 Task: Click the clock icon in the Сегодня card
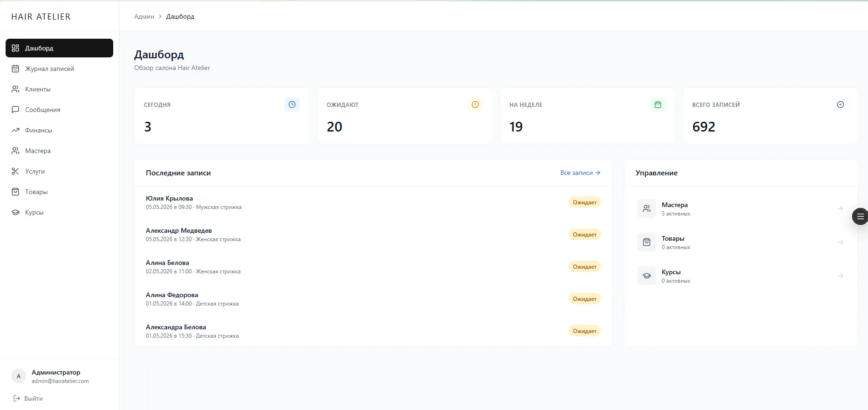[x=292, y=104]
